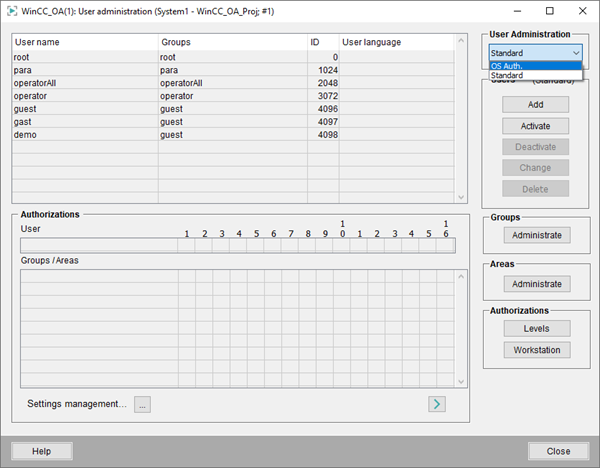Sort by User name column header
600x468 pixels.
point(85,43)
